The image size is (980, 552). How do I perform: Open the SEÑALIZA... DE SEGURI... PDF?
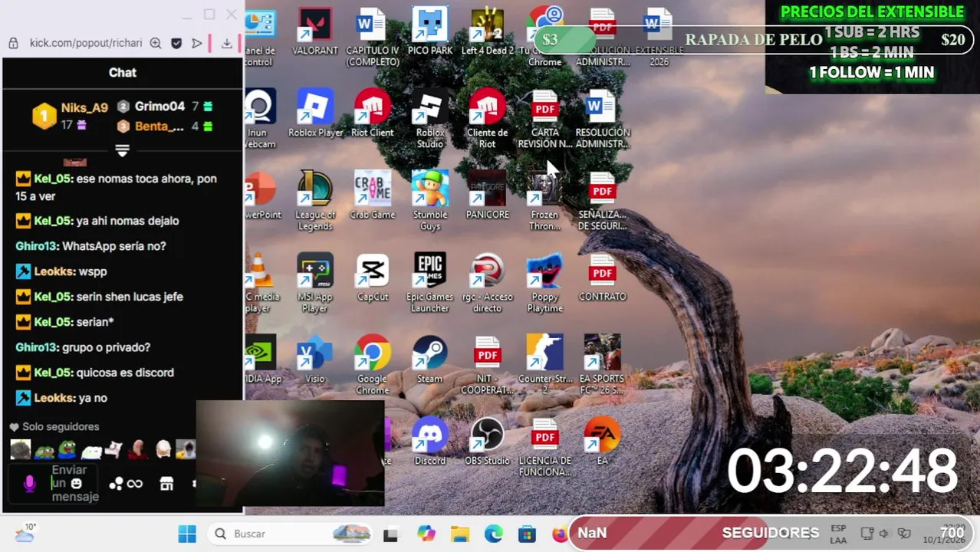point(603,202)
